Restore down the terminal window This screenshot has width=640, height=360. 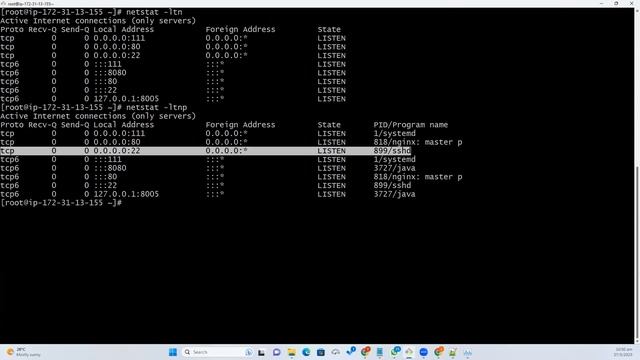tap(616, 3)
